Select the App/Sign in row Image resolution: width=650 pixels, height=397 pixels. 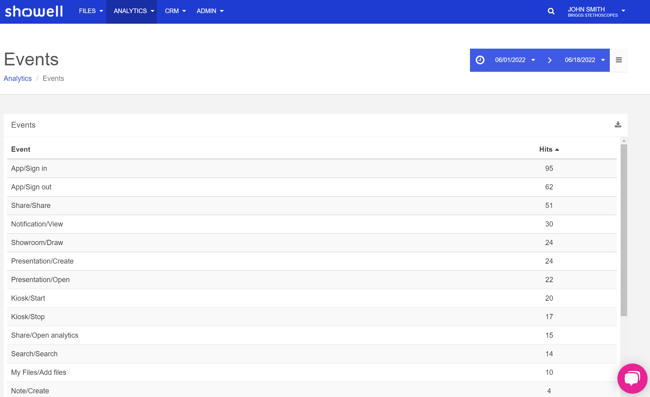(312, 168)
